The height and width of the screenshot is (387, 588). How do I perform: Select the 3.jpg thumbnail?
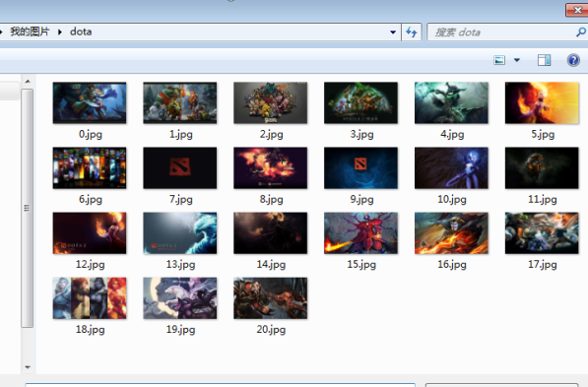point(360,102)
